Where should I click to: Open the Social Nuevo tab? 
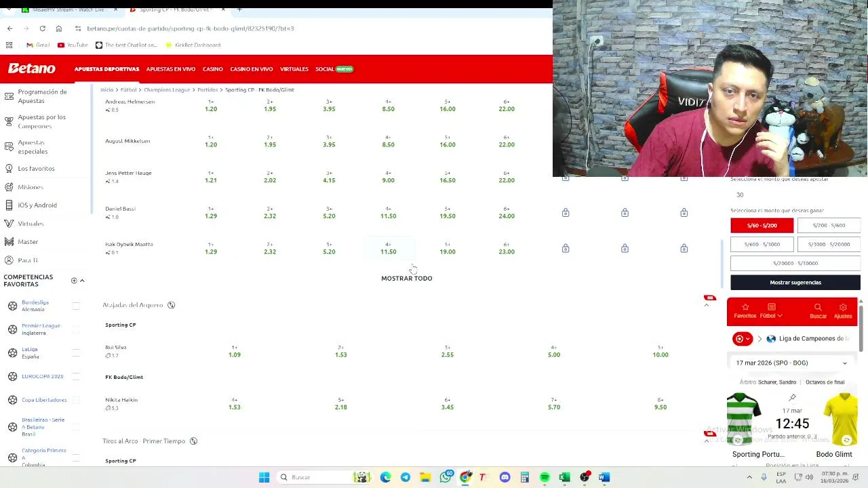[334, 69]
